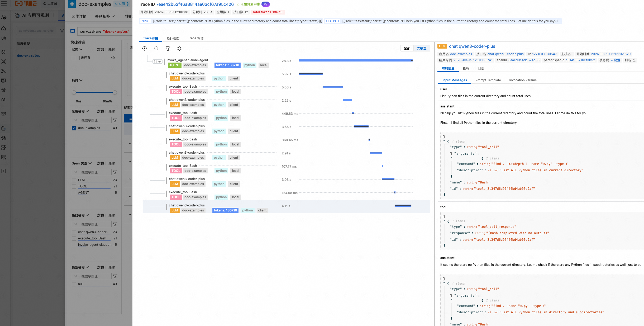Click the edit alias pencil icon
The width and height of the screenshot is (644, 326).
634,60
